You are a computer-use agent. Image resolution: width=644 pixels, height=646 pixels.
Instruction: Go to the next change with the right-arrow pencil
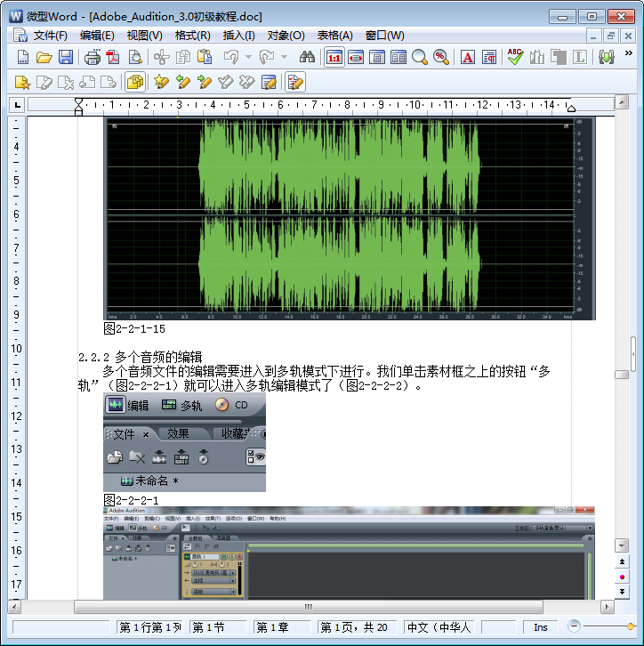point(205,82)
